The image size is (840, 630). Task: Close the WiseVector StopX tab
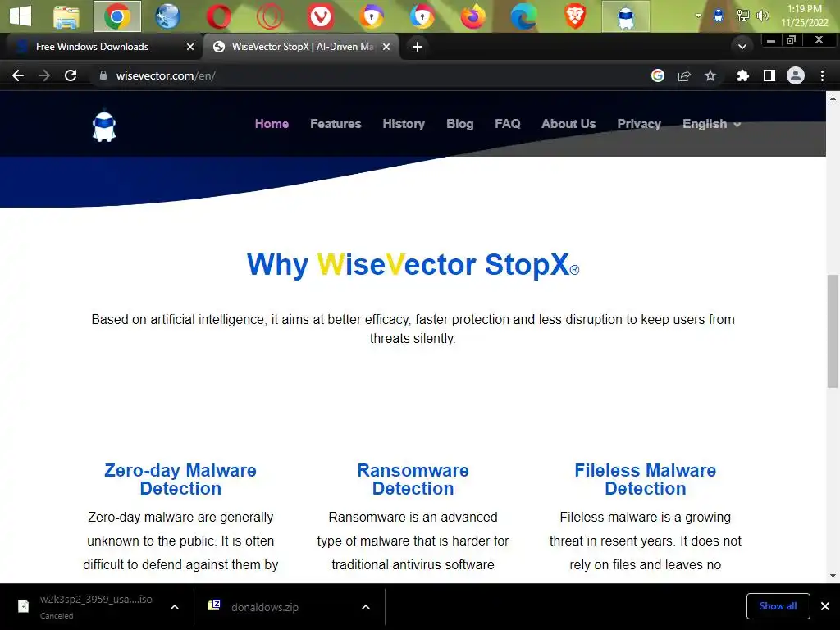pos(386,47)
